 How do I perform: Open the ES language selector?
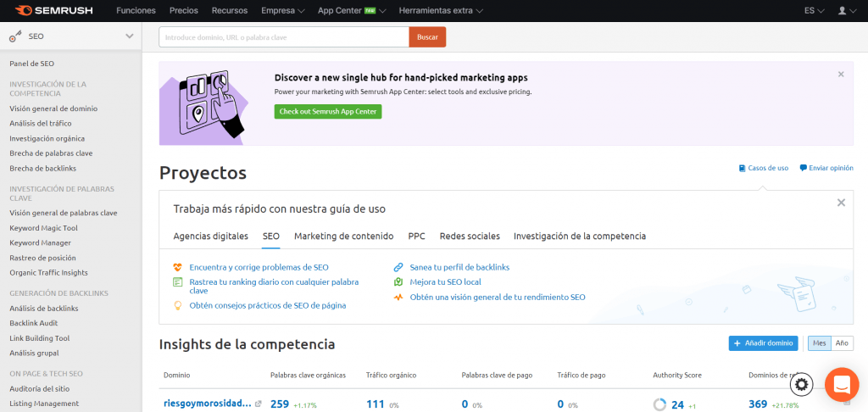(x=815, y=10)
